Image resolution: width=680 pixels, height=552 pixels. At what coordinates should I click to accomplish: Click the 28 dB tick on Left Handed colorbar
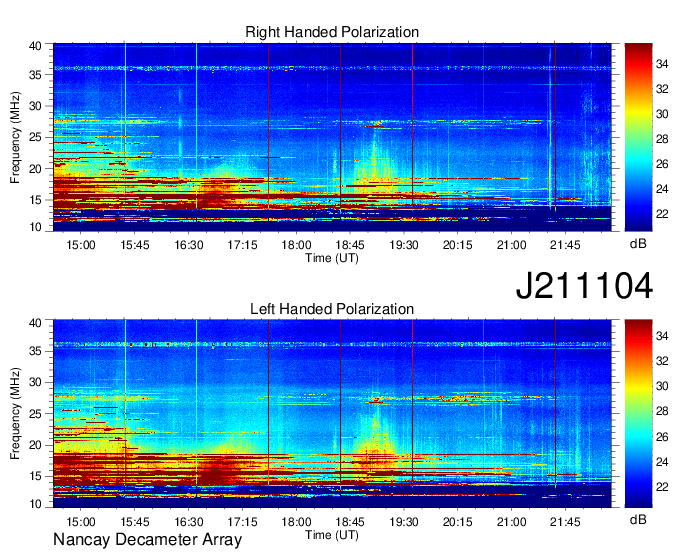pos(662,411)
